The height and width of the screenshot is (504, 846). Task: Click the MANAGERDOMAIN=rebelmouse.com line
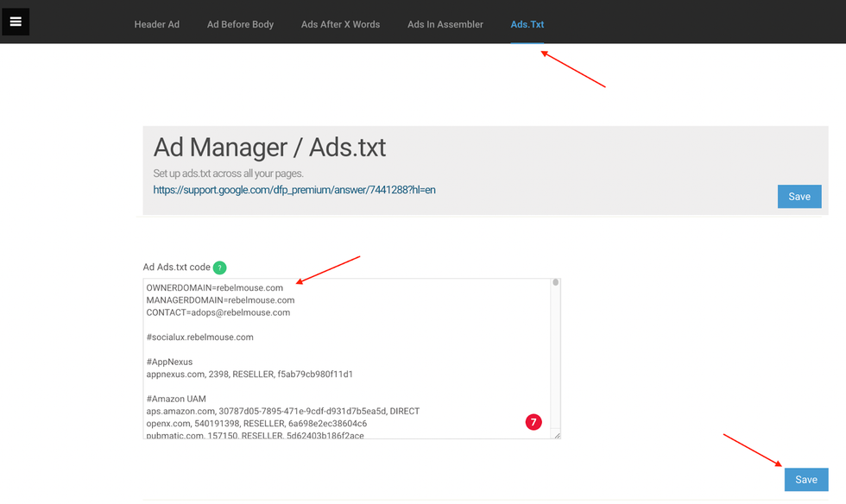coord(220,300)
